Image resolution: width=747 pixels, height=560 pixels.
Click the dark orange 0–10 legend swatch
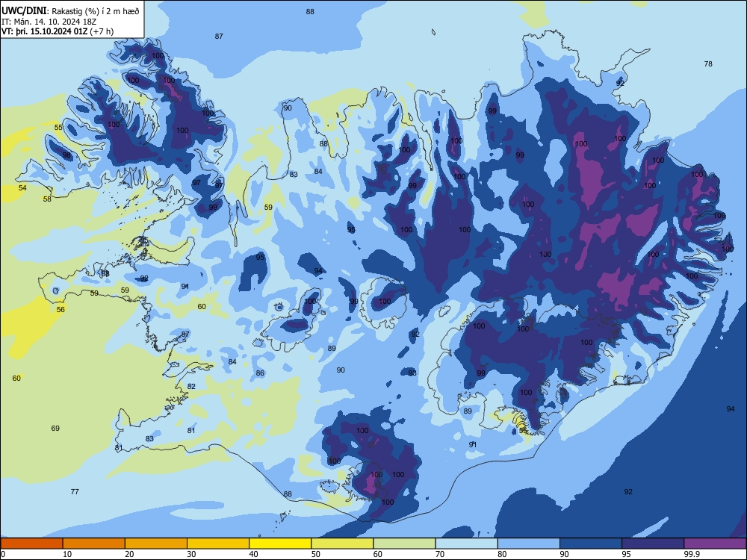point(31,544)
